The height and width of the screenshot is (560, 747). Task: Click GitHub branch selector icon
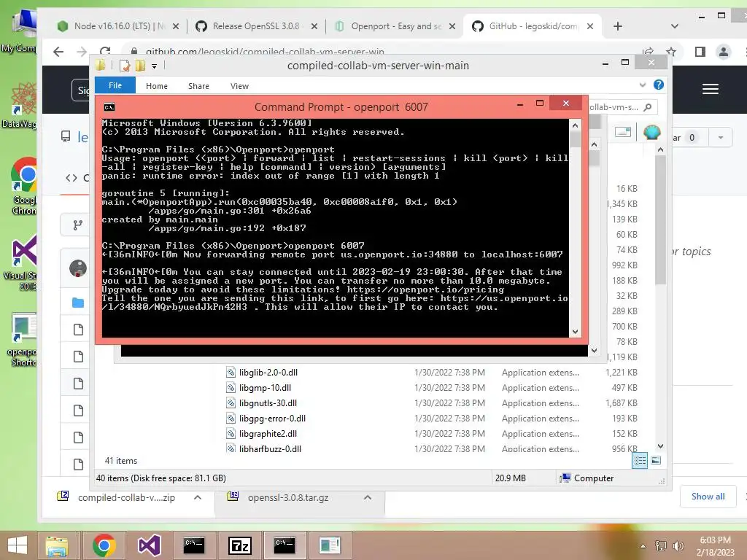coord(77,225)
